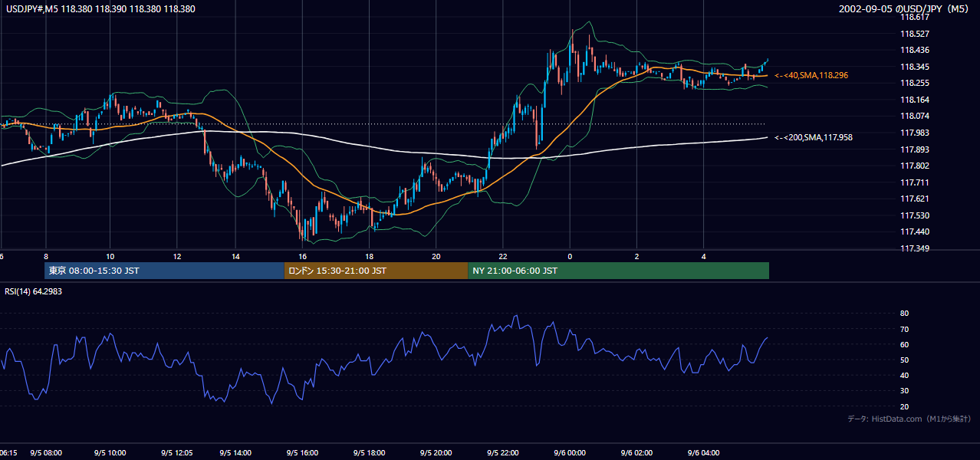
Task: Click hour label 16 on chart time axis
Action: [x=303, y=256]
